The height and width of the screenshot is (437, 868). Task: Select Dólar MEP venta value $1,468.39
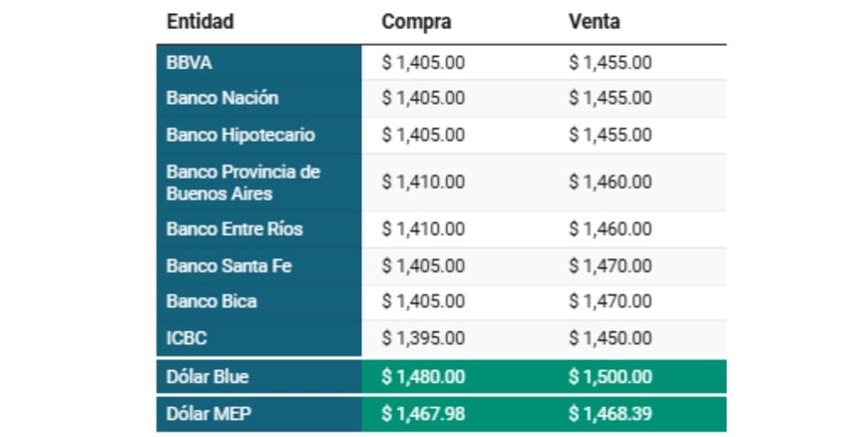pyautogui.click(x=611, y=413)
